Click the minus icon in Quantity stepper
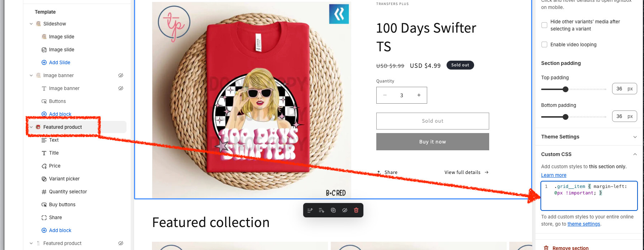 pyautogui.click(x=385, y=95)
